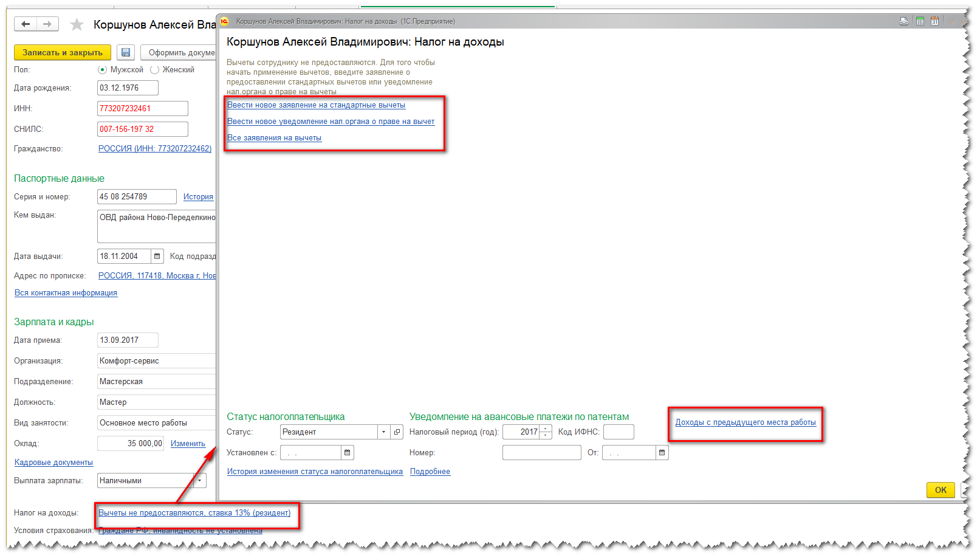Click the Вид занятости field

click(x=156, y=423)
